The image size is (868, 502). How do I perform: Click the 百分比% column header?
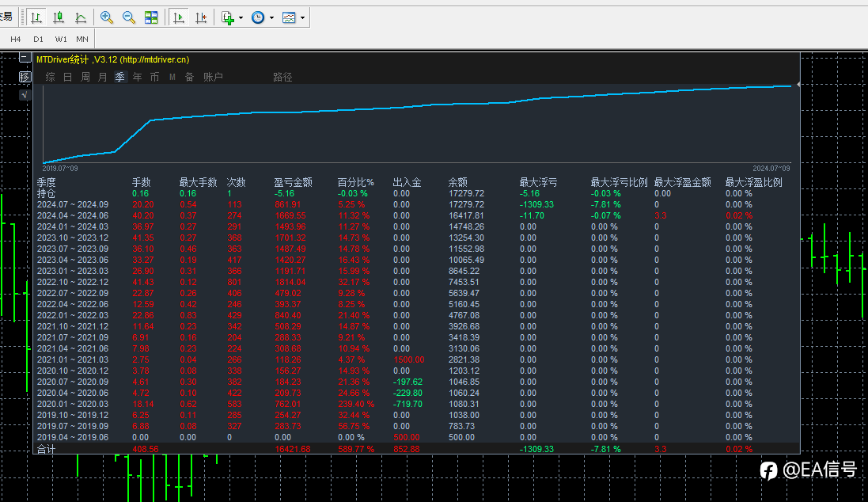click(x=355, y=182)
